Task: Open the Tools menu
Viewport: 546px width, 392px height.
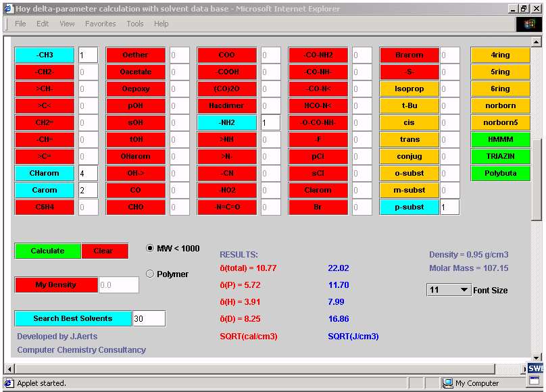Action: [135, 24]
